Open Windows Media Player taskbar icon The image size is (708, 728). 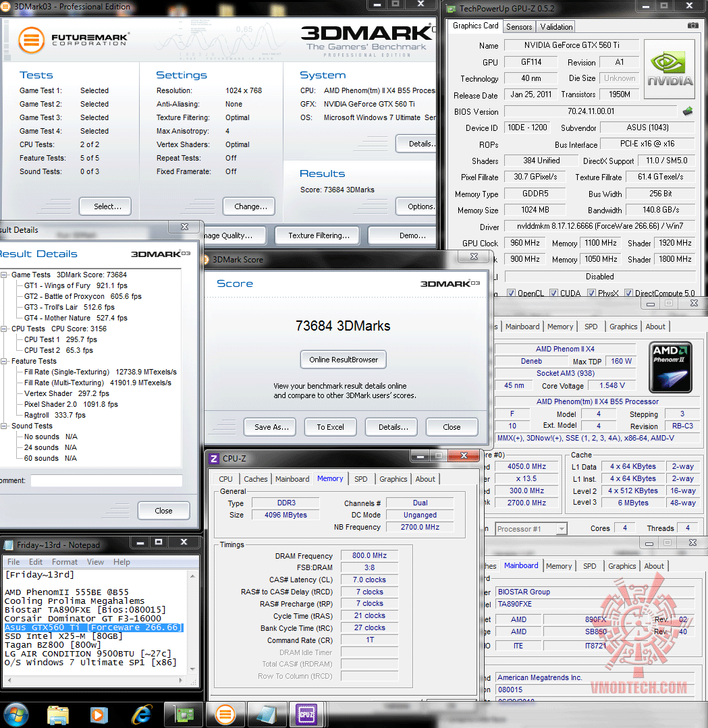point(98,715)
